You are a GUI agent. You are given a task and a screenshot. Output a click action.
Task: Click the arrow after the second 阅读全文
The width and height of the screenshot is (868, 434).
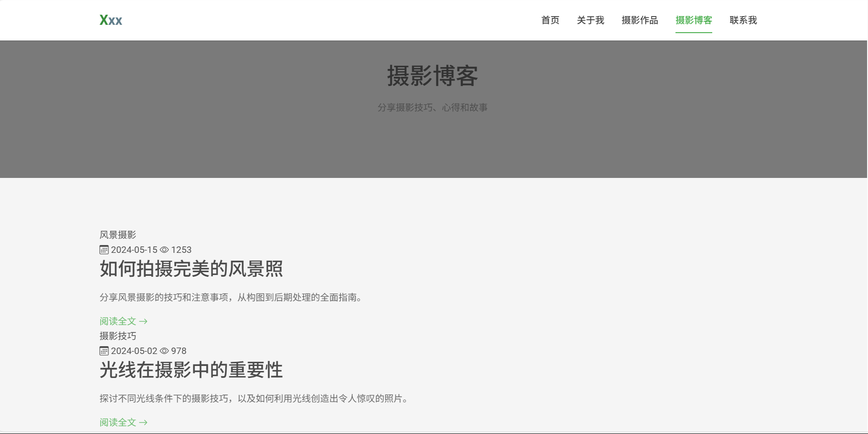click(143, 423)
